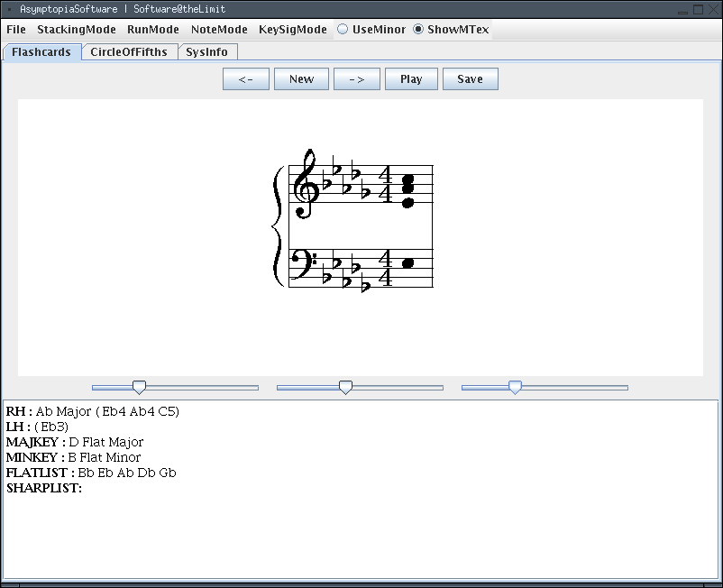Generate a new flashcard with New

(301, 78)
